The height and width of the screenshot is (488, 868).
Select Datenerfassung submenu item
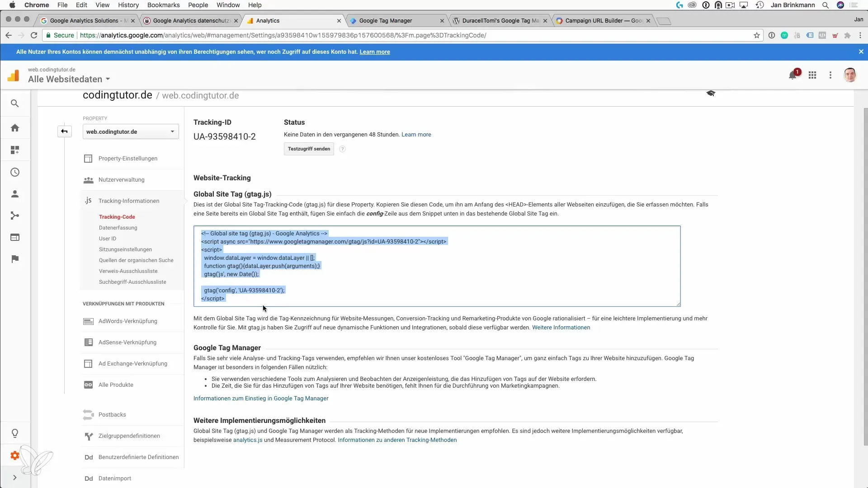coord(118,228)
